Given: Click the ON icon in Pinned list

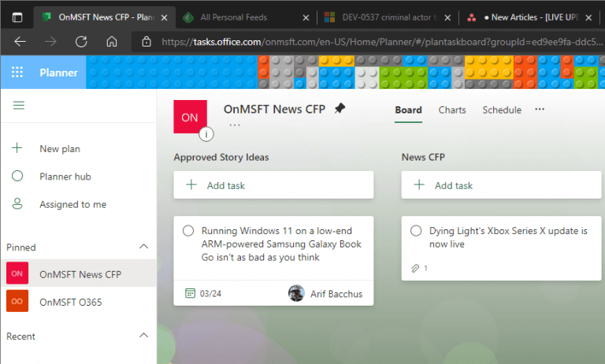Looking at the screenshot, I should (x=17, y=273).
